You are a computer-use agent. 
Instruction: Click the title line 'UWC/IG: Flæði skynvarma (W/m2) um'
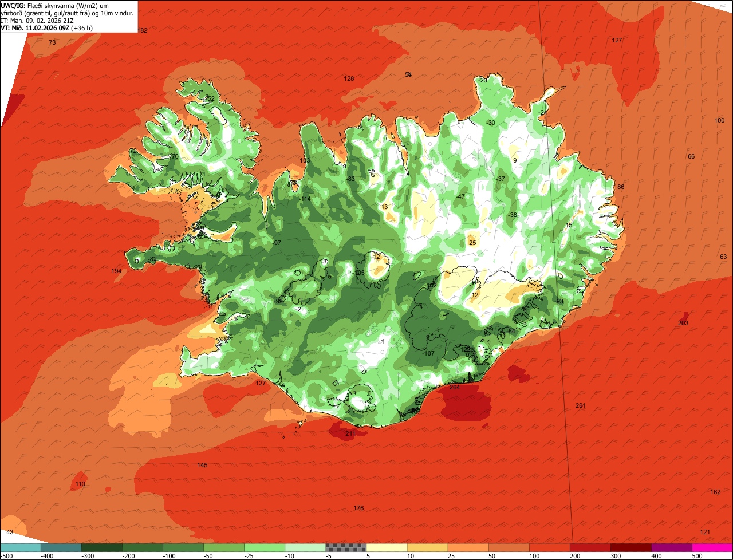click(x=54, y=5)
